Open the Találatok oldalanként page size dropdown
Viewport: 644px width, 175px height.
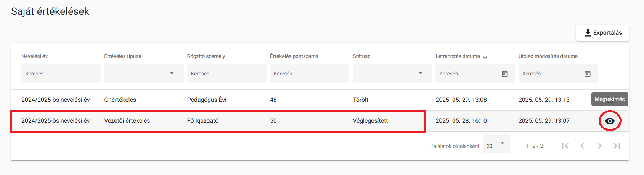(496, 144)
